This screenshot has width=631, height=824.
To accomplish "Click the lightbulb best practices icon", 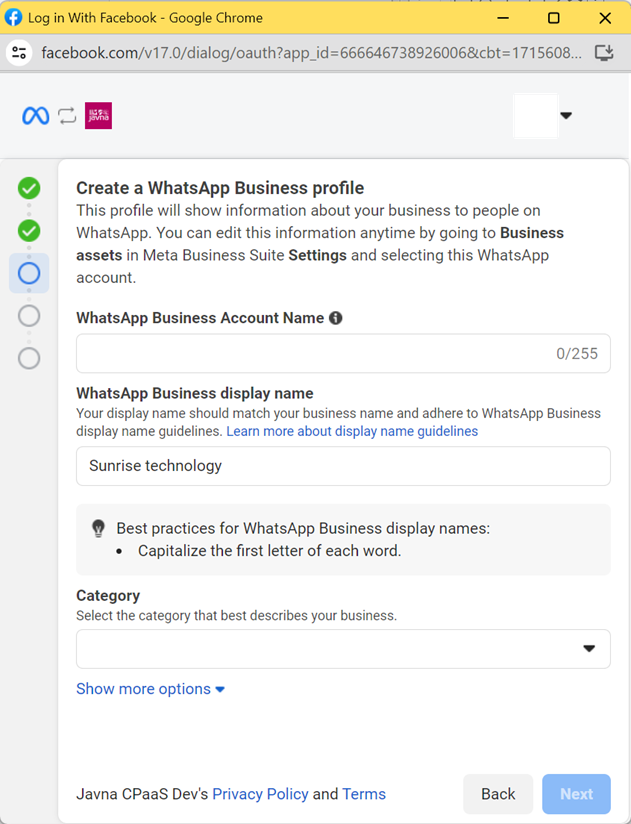I will click(x=97, y=527).
